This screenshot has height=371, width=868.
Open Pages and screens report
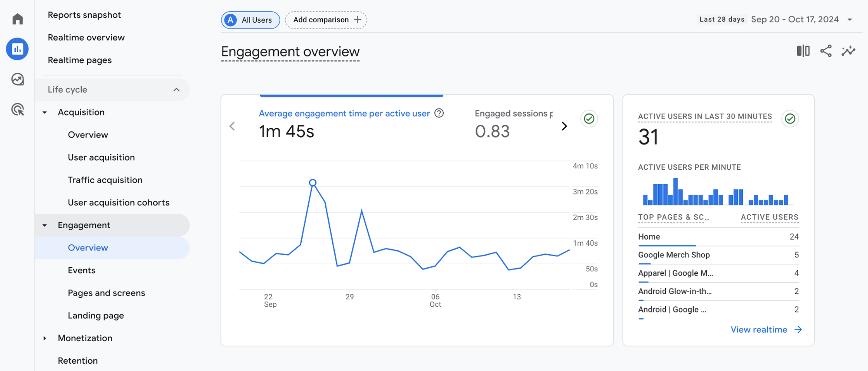[x=106, y=293]
